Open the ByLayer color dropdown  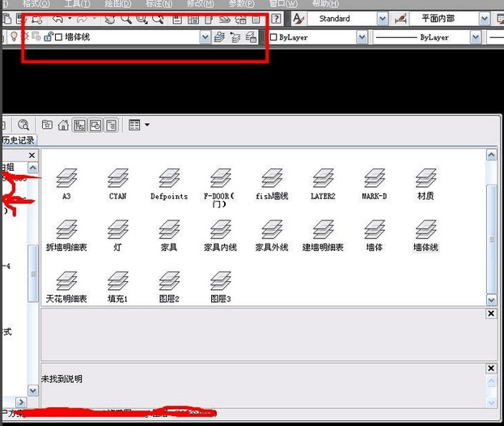point(361,37)
